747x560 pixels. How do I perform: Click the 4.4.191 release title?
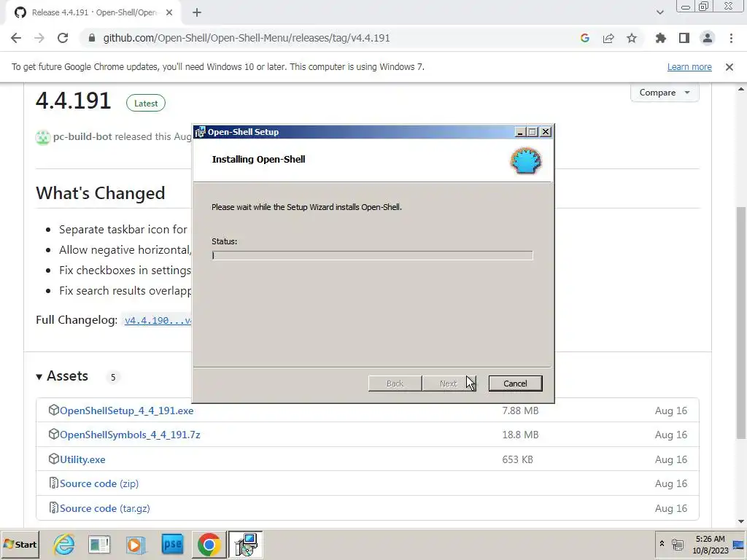(x=74, y=101)
